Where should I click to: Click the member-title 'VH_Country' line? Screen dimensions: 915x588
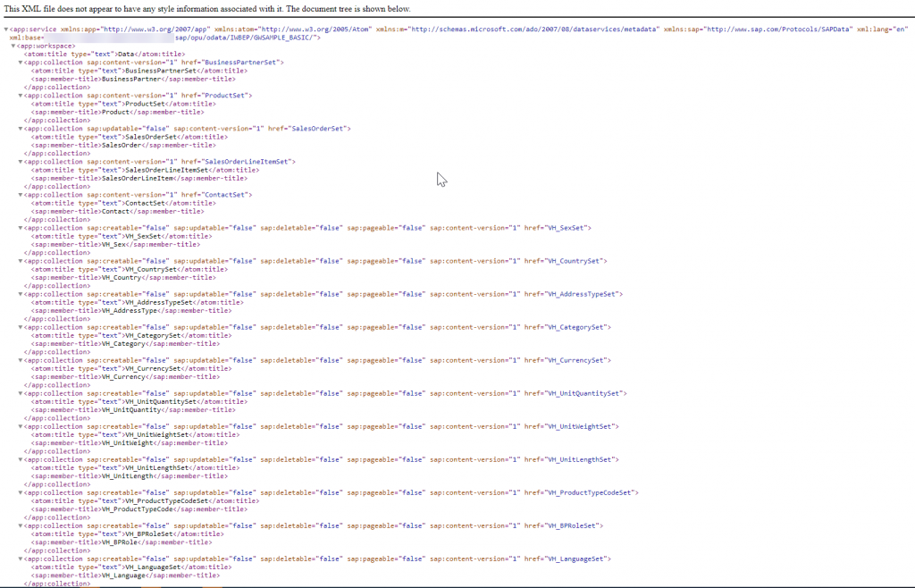click(123, 278)
